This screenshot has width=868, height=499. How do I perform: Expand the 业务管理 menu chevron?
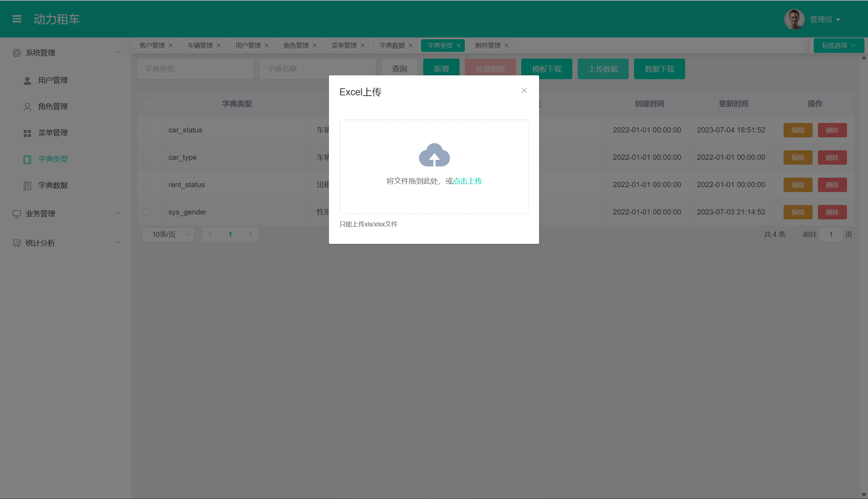coord(118,213)
